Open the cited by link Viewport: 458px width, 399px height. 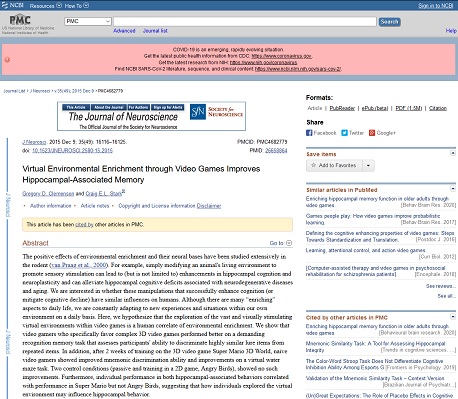click(84, 225)
